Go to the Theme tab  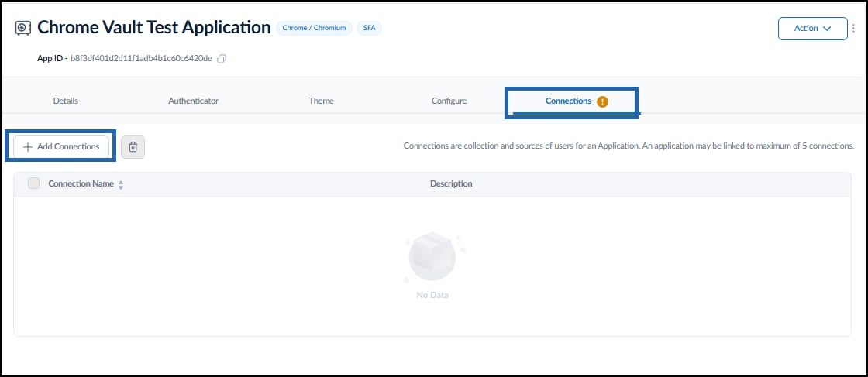321,101
